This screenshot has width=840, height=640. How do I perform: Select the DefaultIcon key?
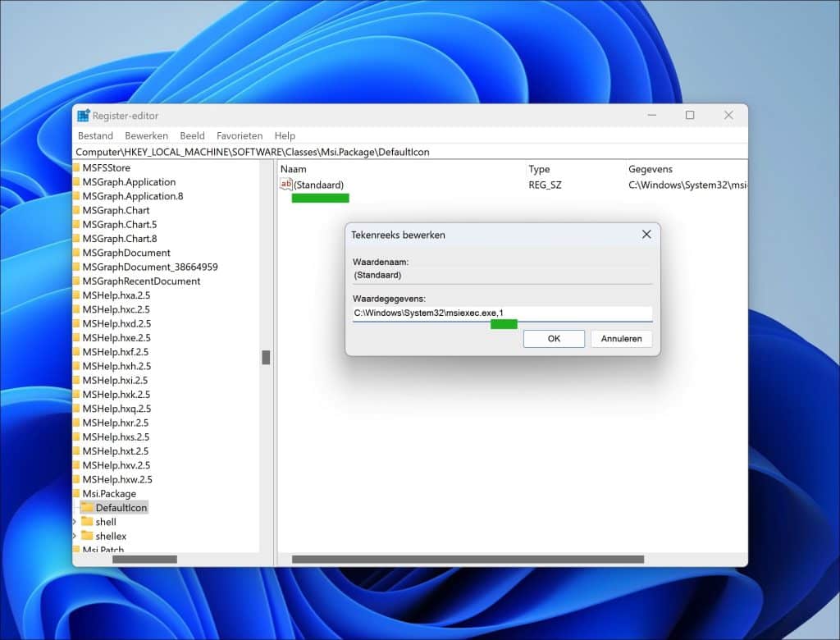pyautogui.click(x=121, y=508)
